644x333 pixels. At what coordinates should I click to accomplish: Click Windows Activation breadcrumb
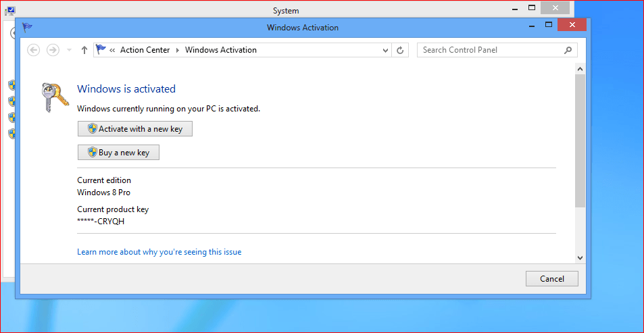point(221,50)
